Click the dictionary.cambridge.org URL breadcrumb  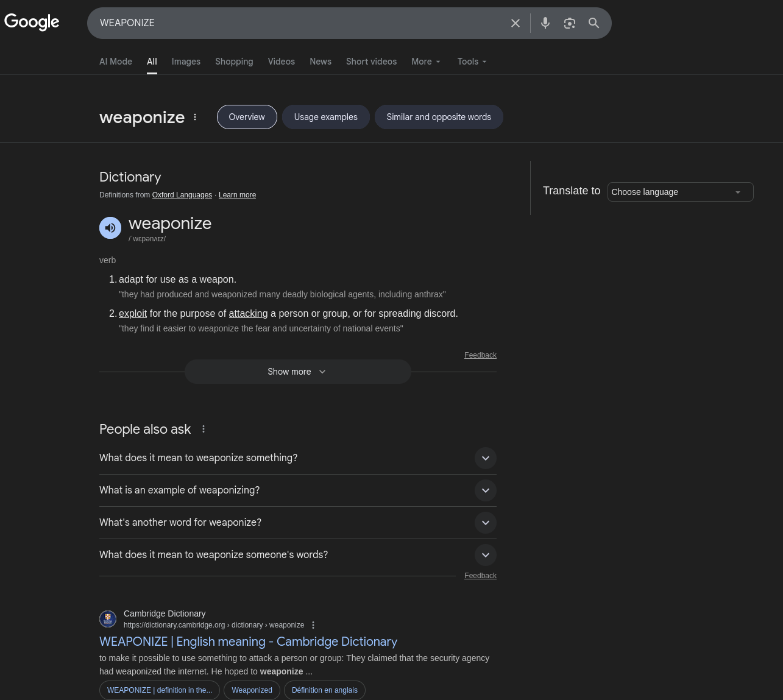point(214,625)
